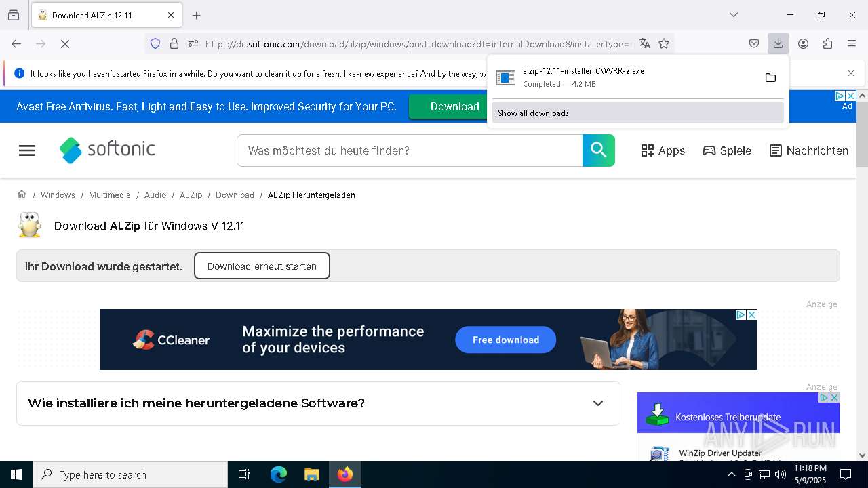
Task: Expand 'Wie installiere ich meine heruntergeladene Software?'
Action: click(x=318, y=403)
